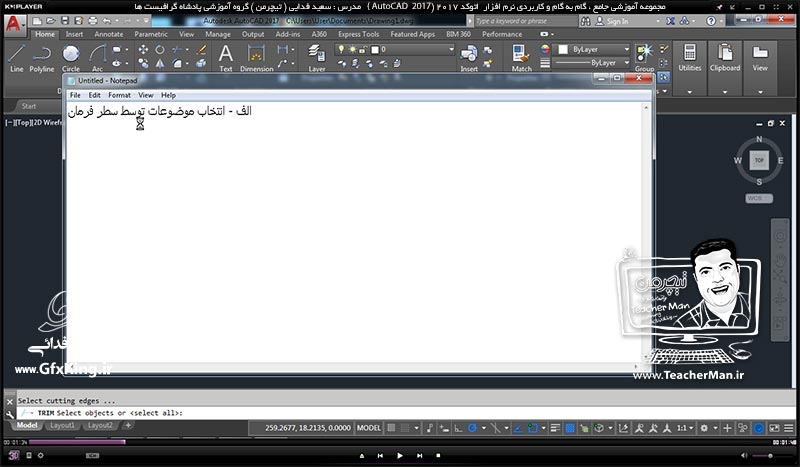Switch to the Insert ribbon tab

click(74, 34)
